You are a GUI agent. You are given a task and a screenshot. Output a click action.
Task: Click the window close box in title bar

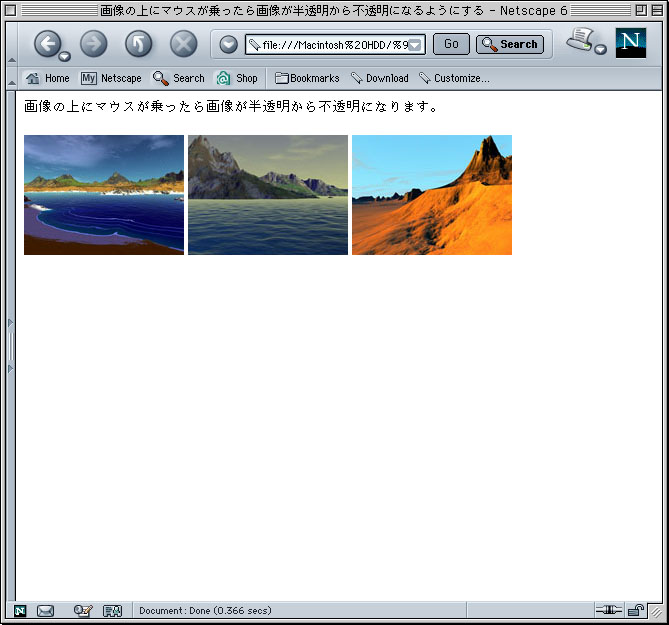click(11, 10)
